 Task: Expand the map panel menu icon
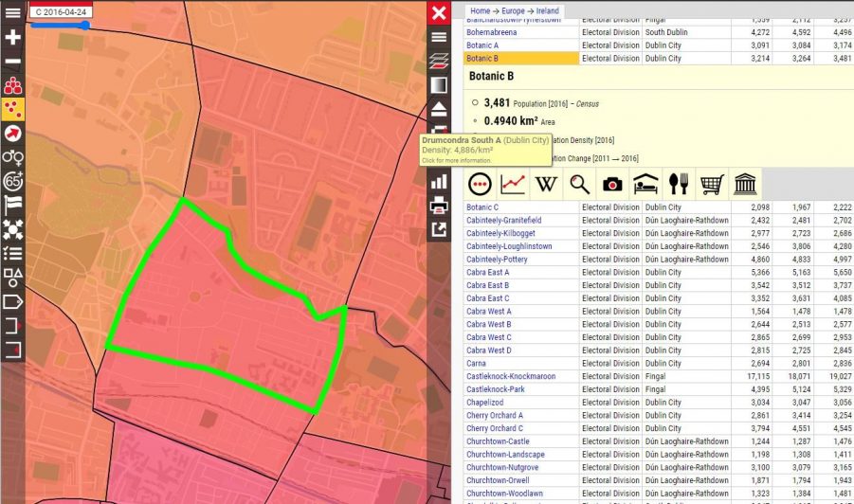point(439,37)
